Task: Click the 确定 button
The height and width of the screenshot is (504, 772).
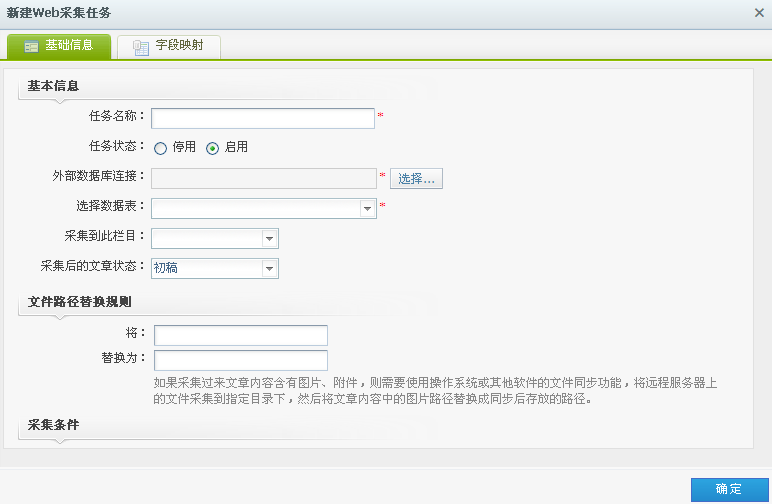Action: click(729, 489)
